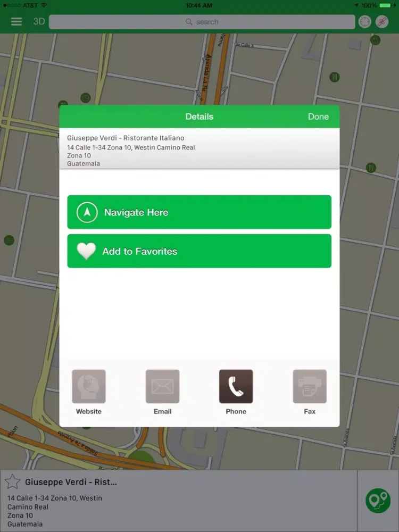The width and height of the screenshot is (399, 532).
Task: Tap the bottom bar address '14 Calle 1-34 Zona 10, Westin'
Action: coord(55,498)
